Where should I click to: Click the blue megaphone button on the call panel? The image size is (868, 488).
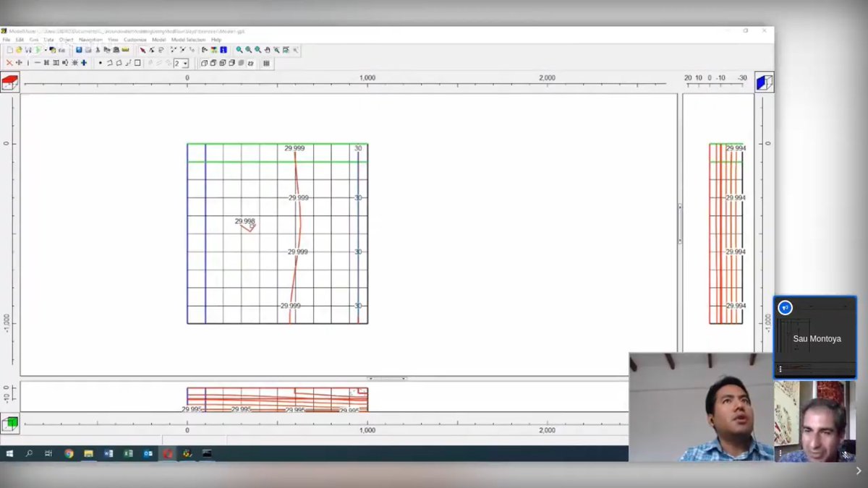[x=786, y=307]
